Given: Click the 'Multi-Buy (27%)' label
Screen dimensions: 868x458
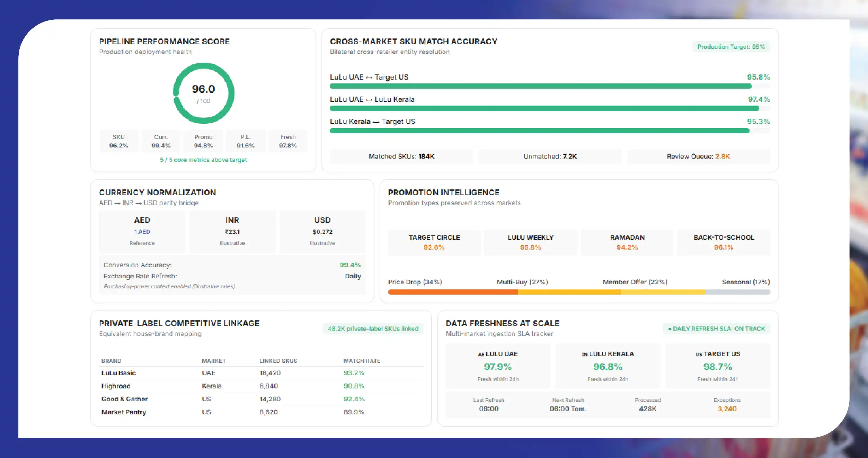Looking at the screenshot, I should point(522,282).
